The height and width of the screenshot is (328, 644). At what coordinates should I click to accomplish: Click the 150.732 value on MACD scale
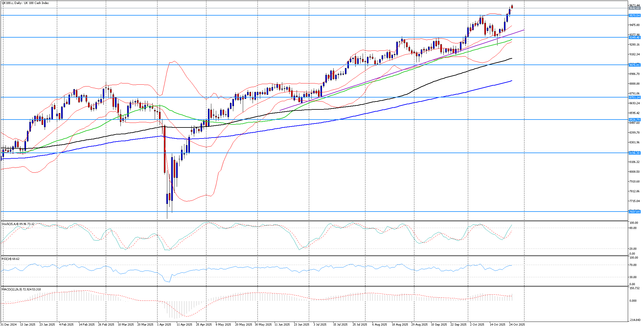click(x=634, y=288)
